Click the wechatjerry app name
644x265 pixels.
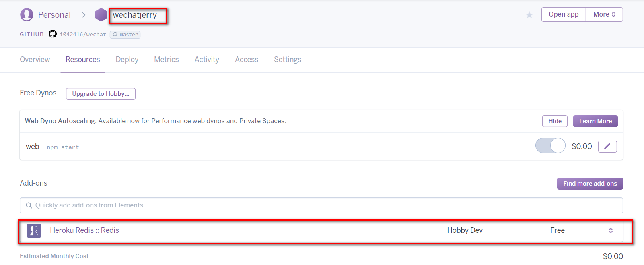tap(135, 15)
